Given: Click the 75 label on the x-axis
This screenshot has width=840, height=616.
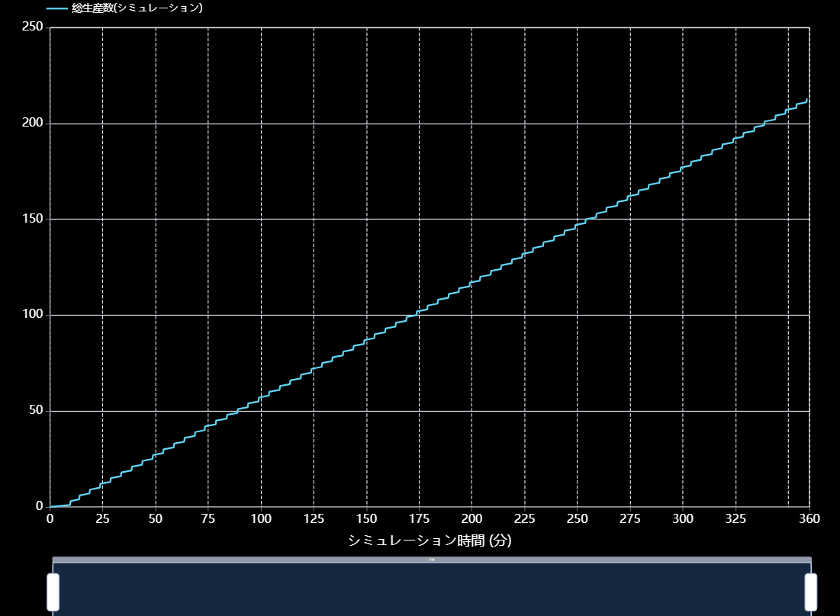Looking at the screenshot, I should tap(208, 519).
